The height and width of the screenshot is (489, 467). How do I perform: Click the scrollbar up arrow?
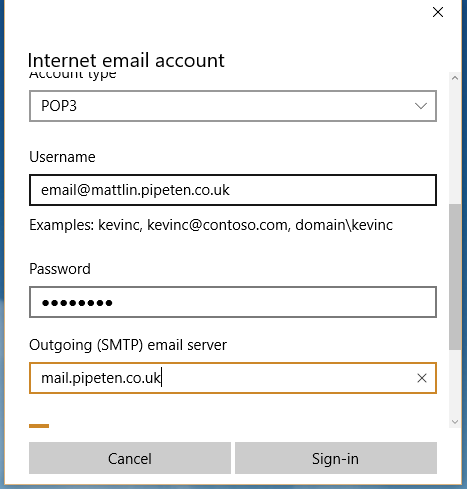(x=455, y=78)
